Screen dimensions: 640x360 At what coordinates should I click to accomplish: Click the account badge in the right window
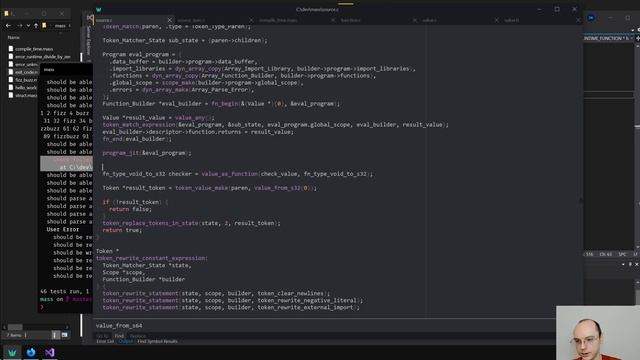tap(591, 18)
